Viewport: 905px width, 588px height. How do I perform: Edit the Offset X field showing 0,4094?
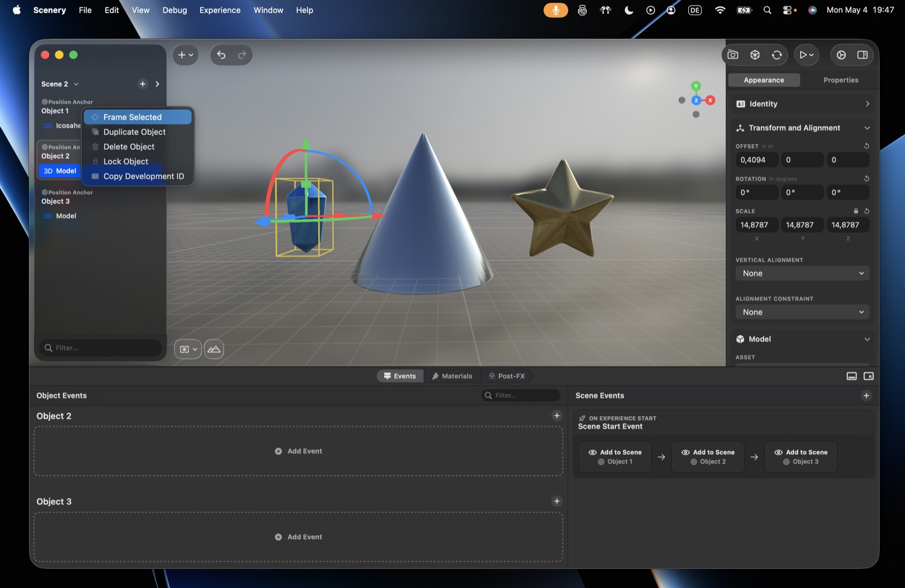757,160
